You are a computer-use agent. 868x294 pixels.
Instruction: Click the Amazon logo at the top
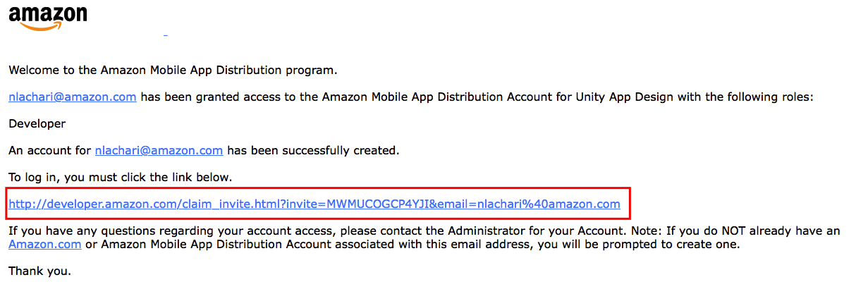point(48,15)
